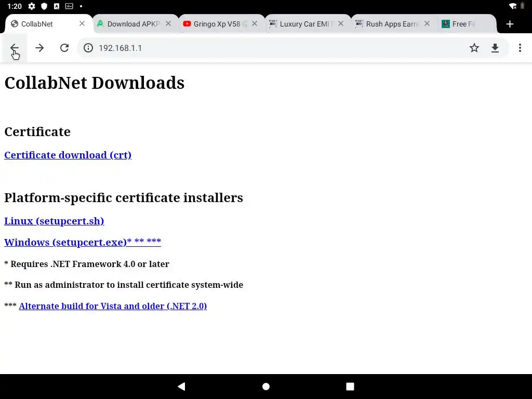The image size is (532, 399).
Task: Click the Run as administrator note
Action: click(124, 285)
